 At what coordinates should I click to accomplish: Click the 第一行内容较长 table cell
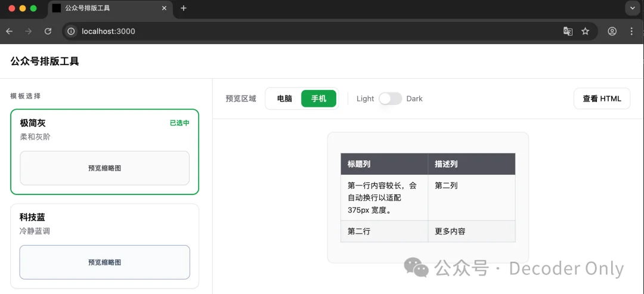tap(384, 197)
